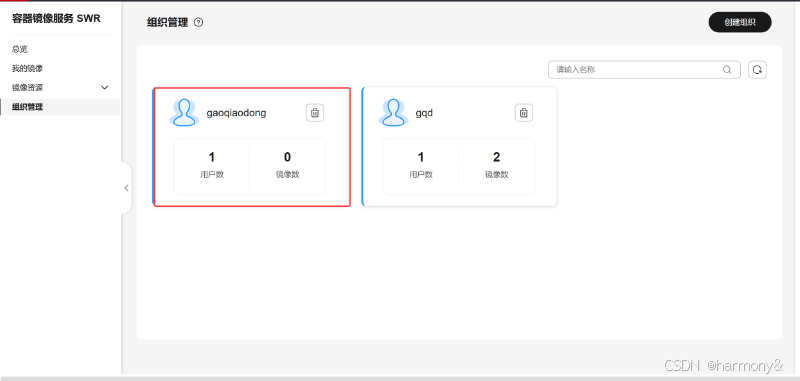Click gqd's 用户数 count 1
The height and width of the screenshot is (381, 800).
tap(420, 157)
